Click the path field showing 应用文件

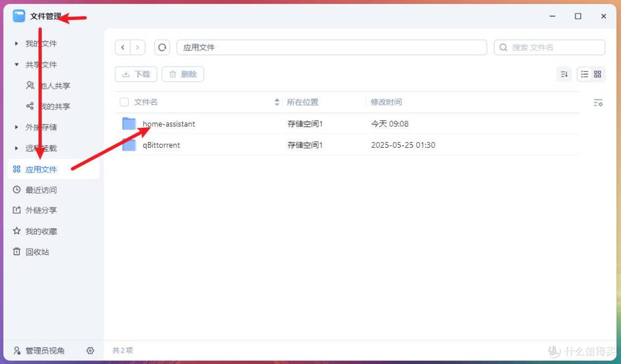(x=332, y=48)
